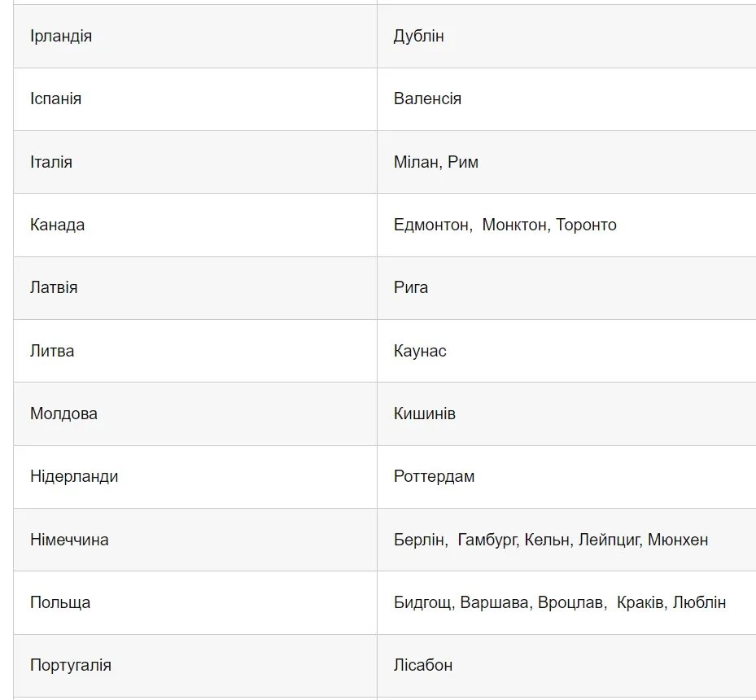Click the city Роттердам
Viewport: 756px width, 700px height.
pyautogui.click(x=434, y=476)
